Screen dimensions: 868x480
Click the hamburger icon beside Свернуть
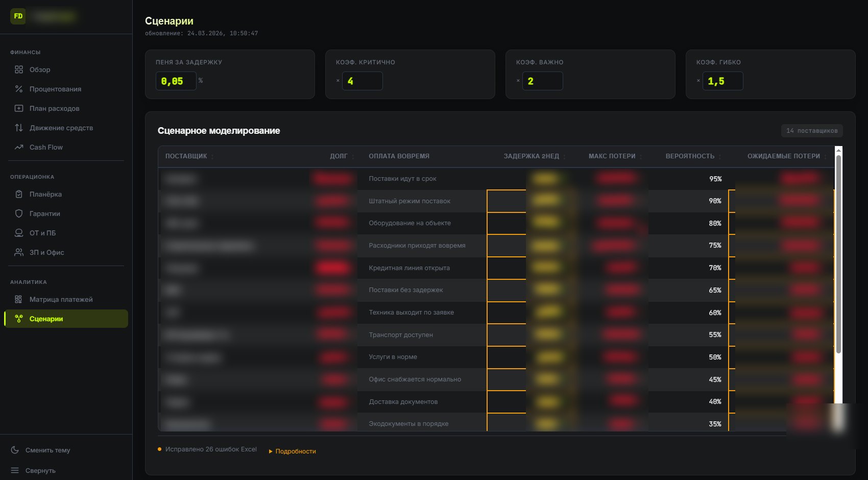pos(15,470)
